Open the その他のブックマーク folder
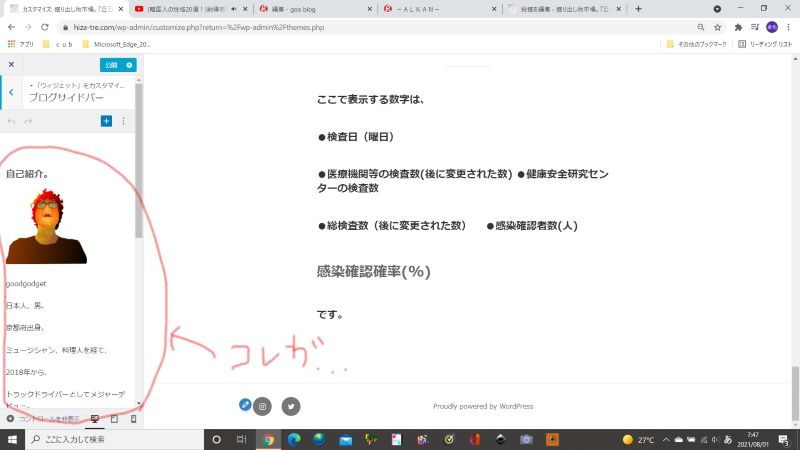800x450 pixels. point(696,44)
